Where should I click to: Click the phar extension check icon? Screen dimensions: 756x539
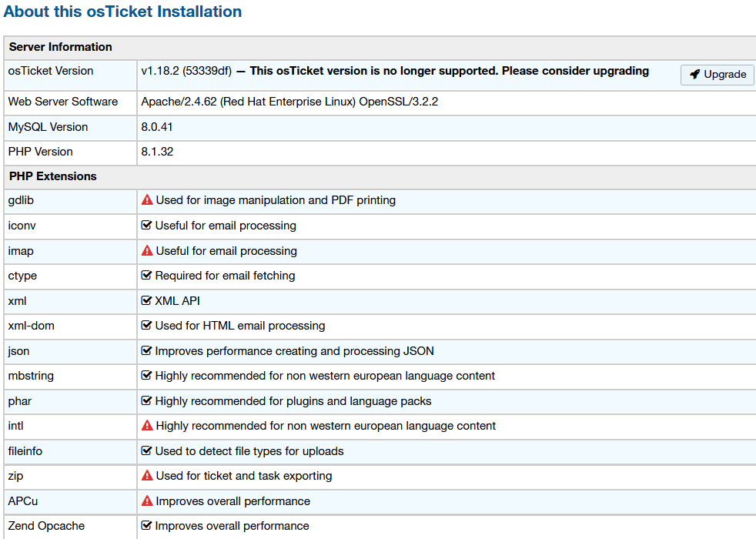(147, 401)
